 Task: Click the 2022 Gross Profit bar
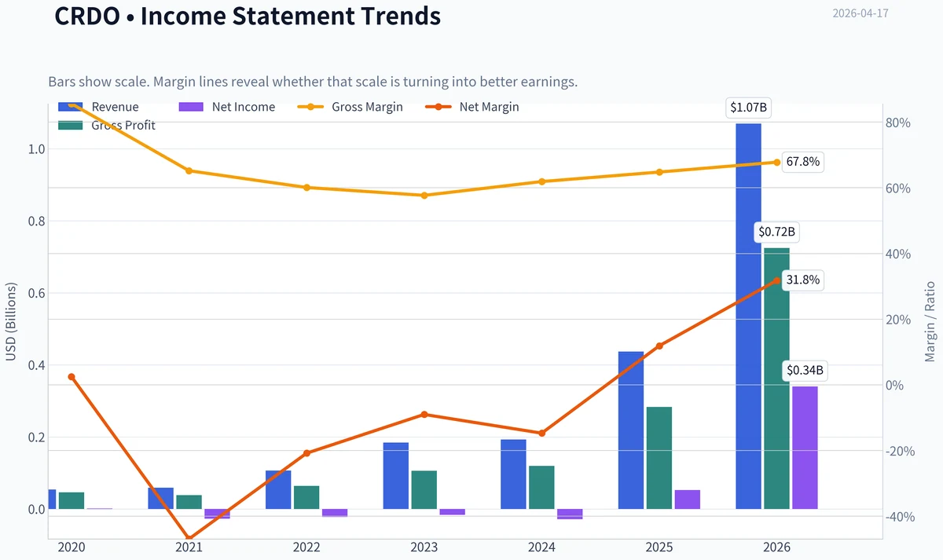(306, 497)
